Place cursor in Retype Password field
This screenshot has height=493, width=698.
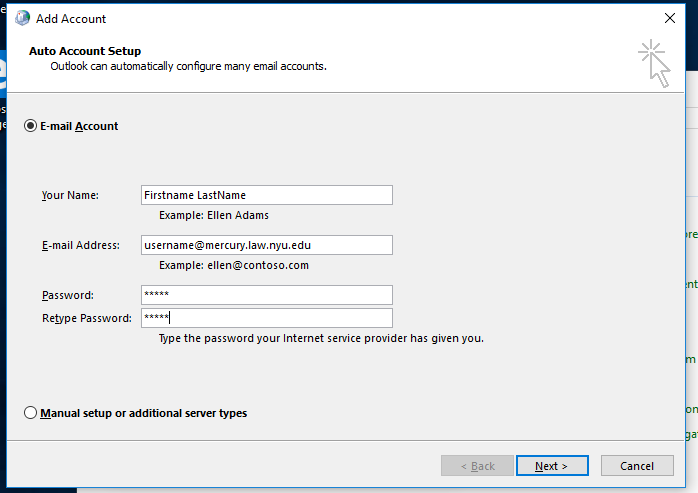point(267,318)
